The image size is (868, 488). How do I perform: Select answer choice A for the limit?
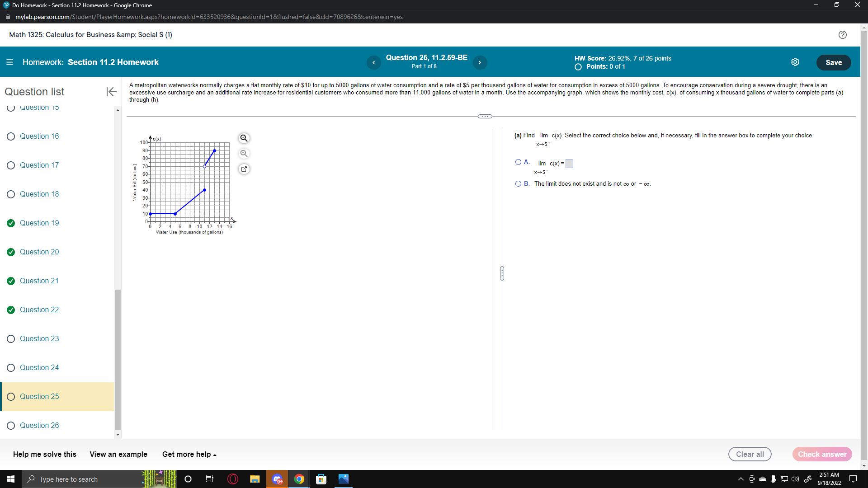tap(518, 162)
